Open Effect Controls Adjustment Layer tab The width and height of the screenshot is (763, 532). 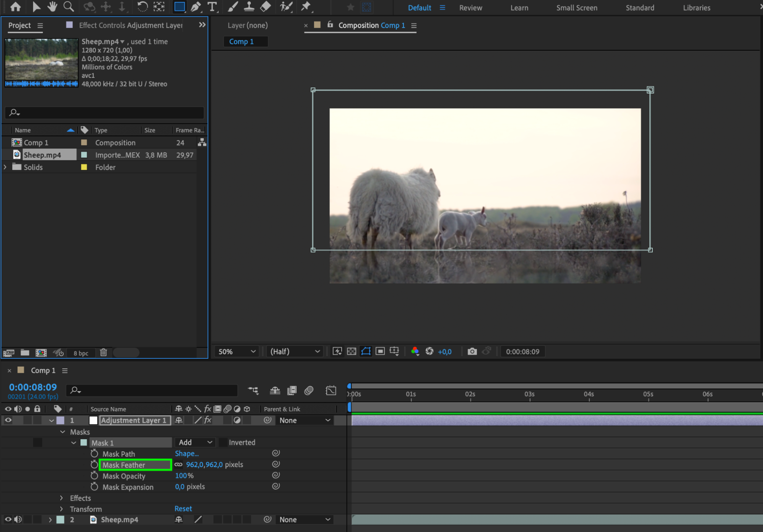(x=131, y=25)
